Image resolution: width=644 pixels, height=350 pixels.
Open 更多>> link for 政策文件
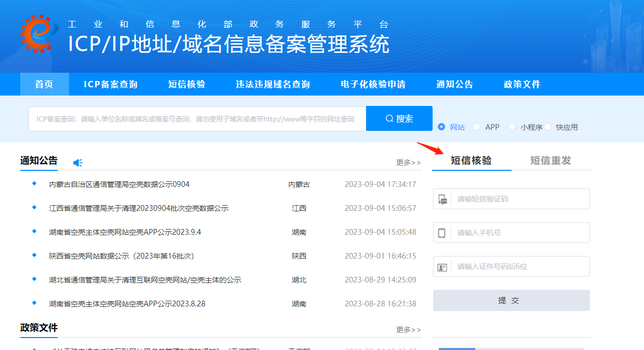[x=409, y=330]
